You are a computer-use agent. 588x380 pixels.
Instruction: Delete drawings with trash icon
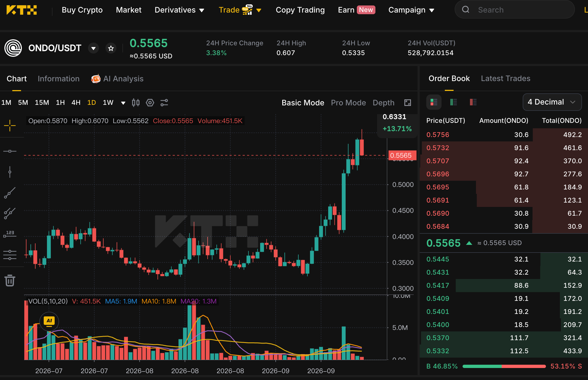point(10,280)
